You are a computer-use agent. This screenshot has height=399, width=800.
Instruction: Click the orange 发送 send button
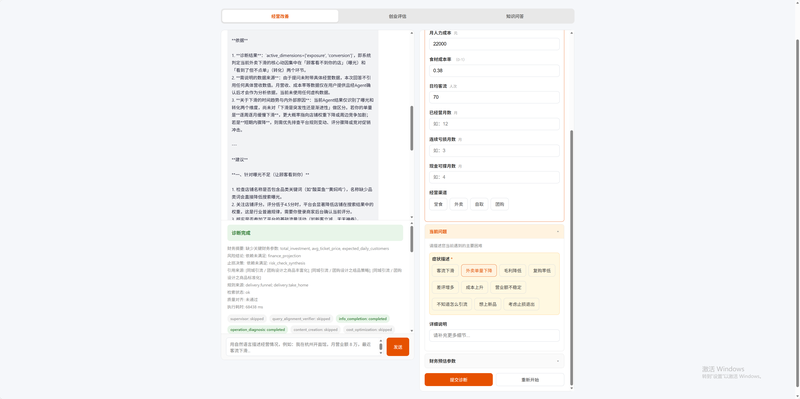(397, 347)
